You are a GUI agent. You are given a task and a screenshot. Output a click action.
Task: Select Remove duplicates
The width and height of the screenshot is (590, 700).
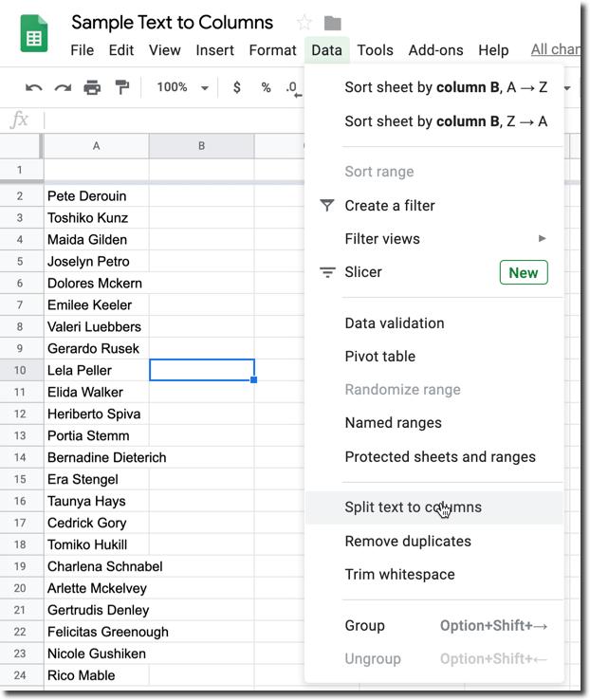pos(433,541)
